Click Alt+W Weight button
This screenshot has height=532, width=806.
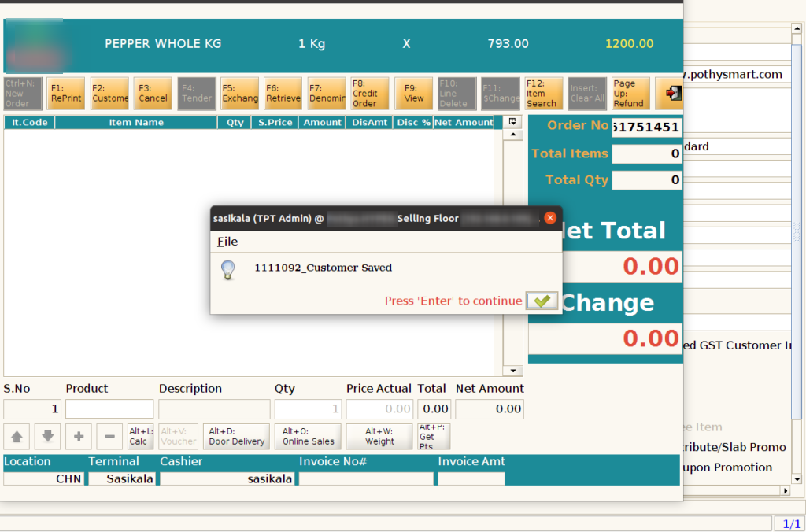pyautogui.click(x=379, y=437)
